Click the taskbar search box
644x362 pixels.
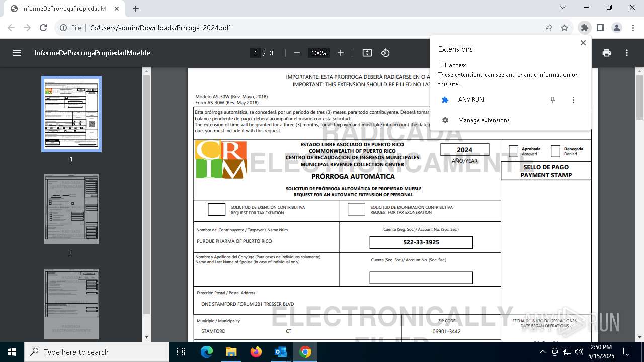pos(97,352)
